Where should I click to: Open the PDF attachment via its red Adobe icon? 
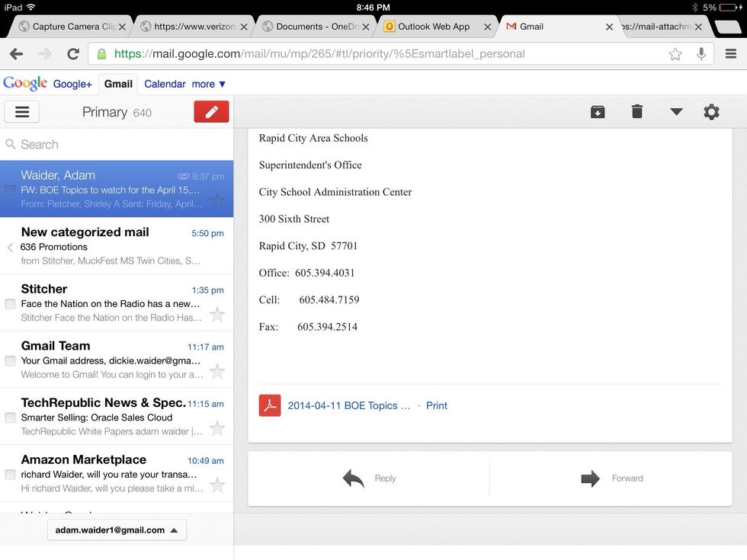coord(270,405)
